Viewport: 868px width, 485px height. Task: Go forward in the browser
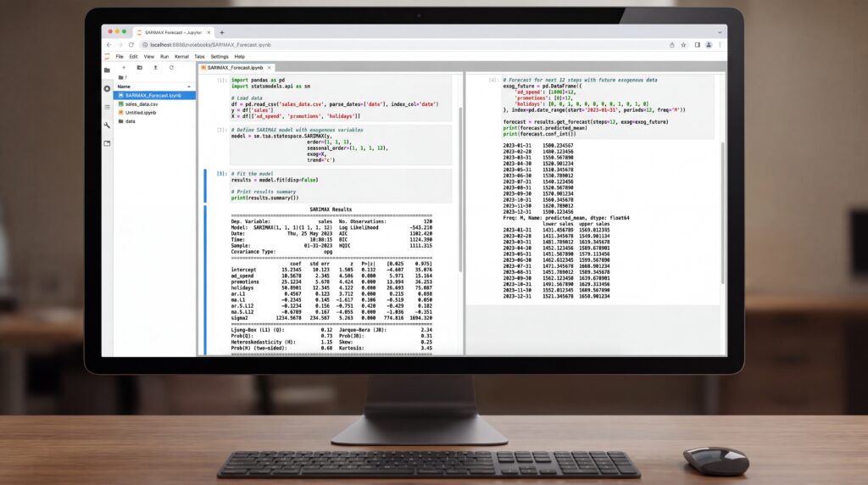coord(120,45)
